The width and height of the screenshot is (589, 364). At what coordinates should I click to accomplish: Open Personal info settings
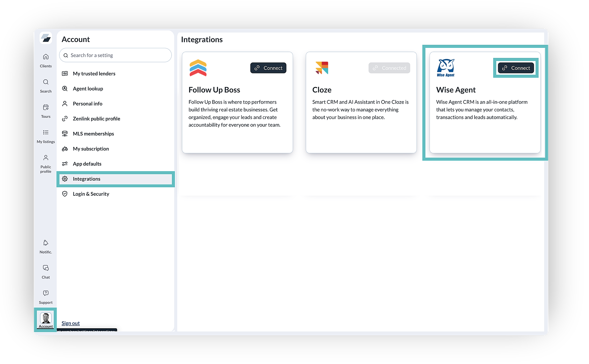tap(116, 104)
